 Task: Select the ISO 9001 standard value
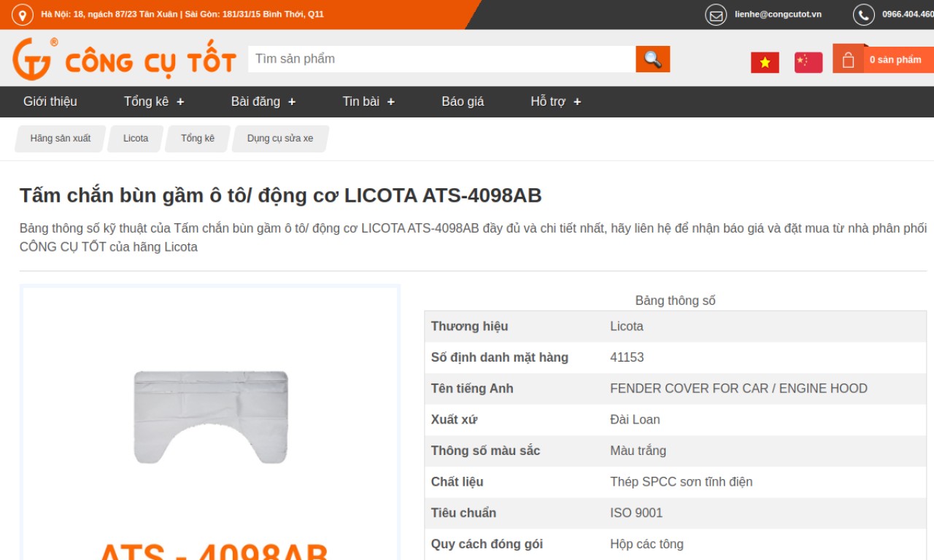(x=636, y=513)
